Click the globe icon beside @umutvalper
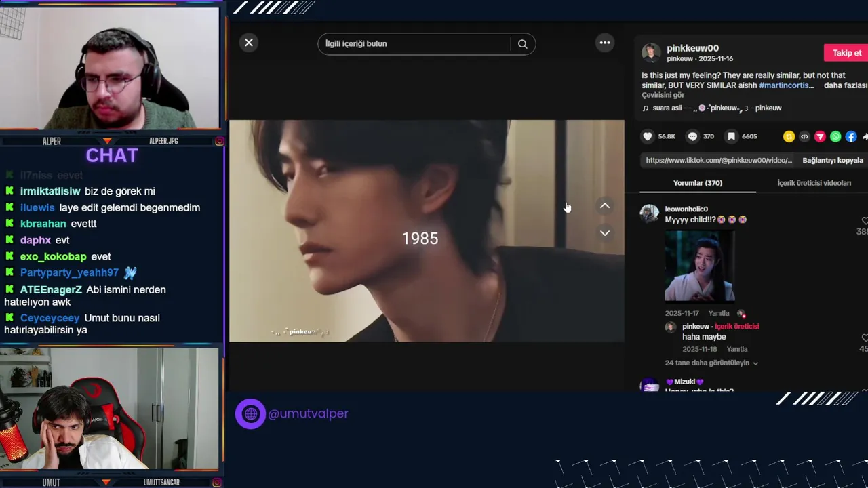The image size is (868, 488). (x=250, y=413)
